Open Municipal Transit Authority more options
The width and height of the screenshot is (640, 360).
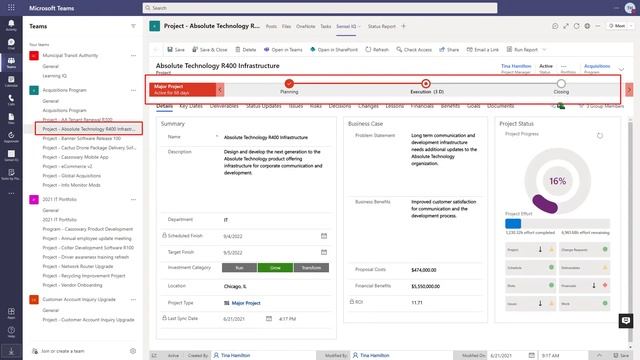pos(133,56)
